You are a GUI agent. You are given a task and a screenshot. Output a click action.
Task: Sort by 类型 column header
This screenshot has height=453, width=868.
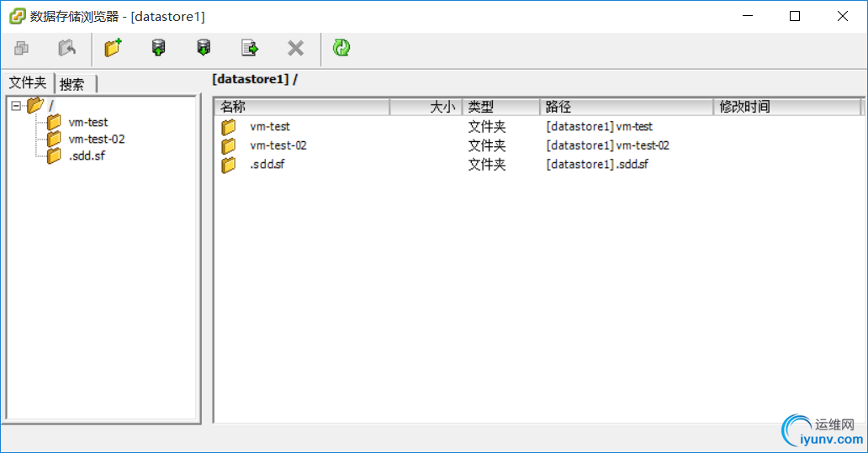tap(501, 107)
